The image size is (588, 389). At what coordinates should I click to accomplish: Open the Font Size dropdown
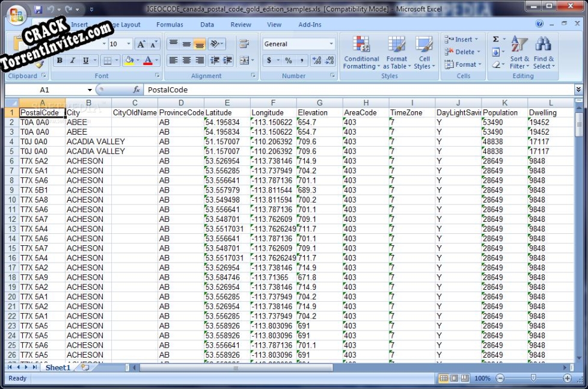(x=127, y=43)
